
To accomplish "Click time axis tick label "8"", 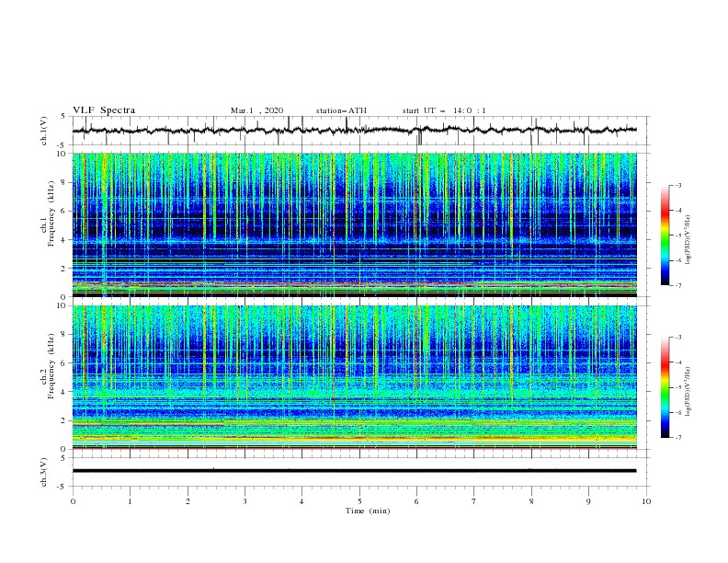I will pyautogui.click(x=531, y=501).
